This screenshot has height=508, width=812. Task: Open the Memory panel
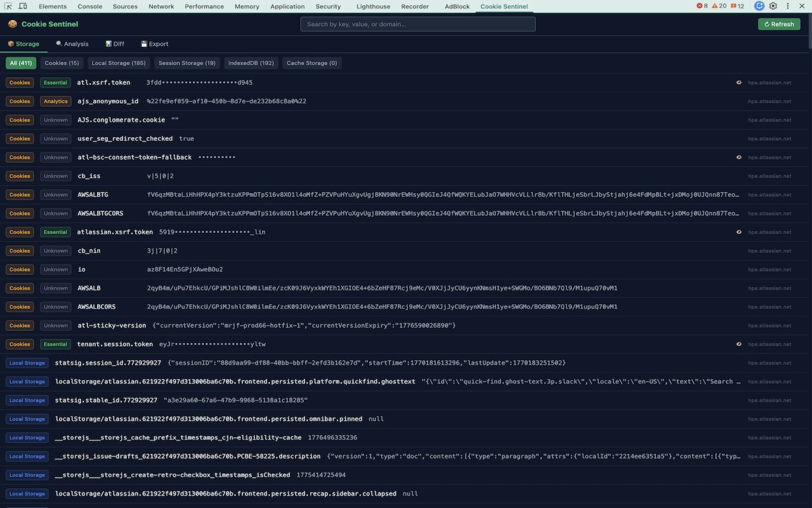coord(247,6)
